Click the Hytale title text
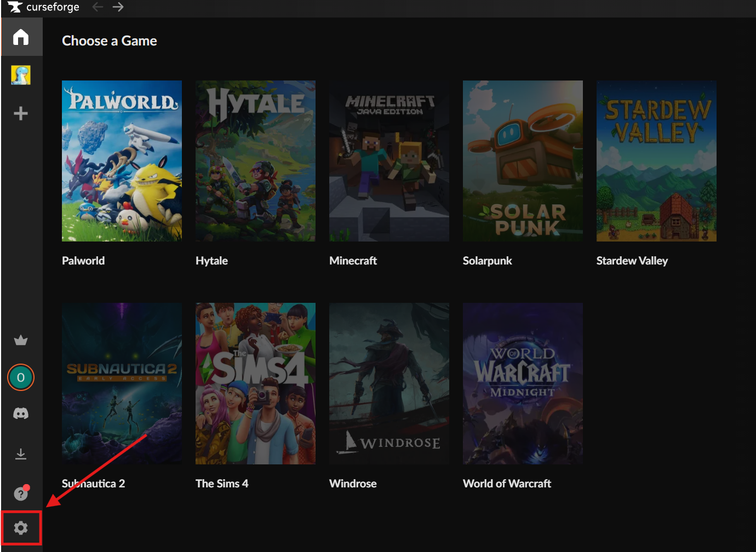The image size is (756, 552). pos(211,261)
